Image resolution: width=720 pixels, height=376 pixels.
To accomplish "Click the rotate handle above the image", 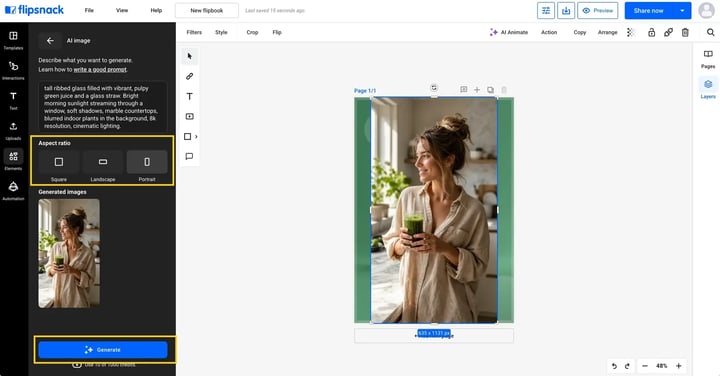I will [x=434, y=88].
